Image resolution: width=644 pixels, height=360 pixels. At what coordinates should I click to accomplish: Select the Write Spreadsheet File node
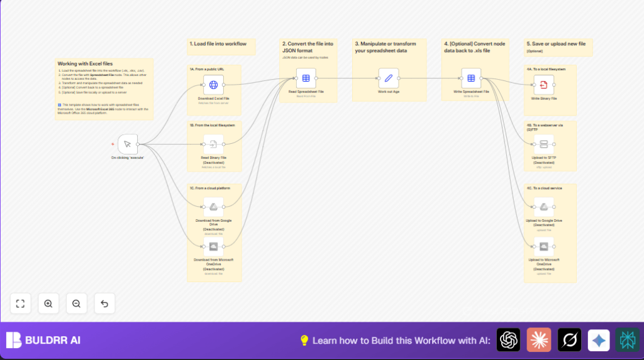[471, 79]
